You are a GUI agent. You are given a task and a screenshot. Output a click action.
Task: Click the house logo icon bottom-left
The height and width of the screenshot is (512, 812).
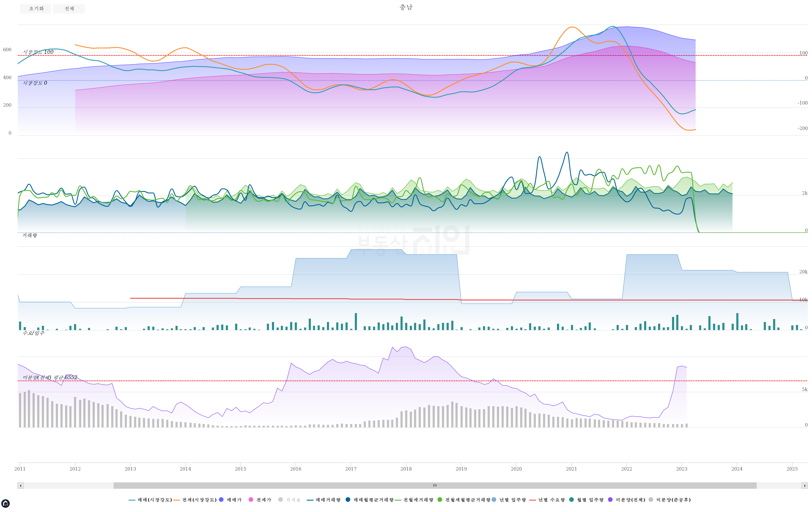[5, 504]
